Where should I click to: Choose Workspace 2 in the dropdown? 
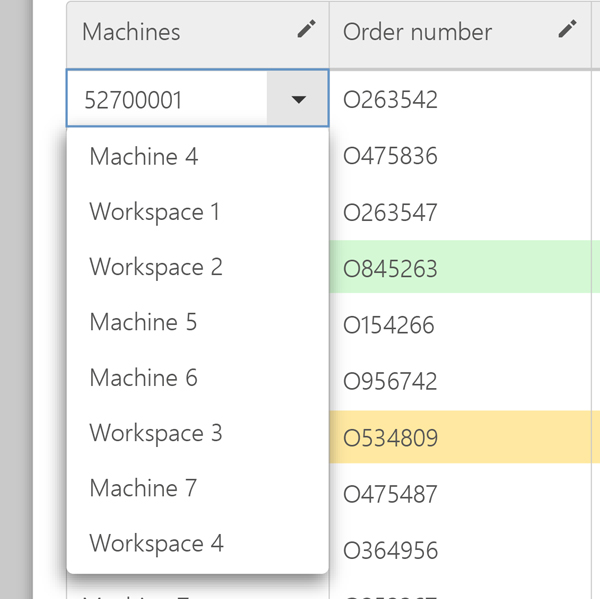[x=197, y=267]
